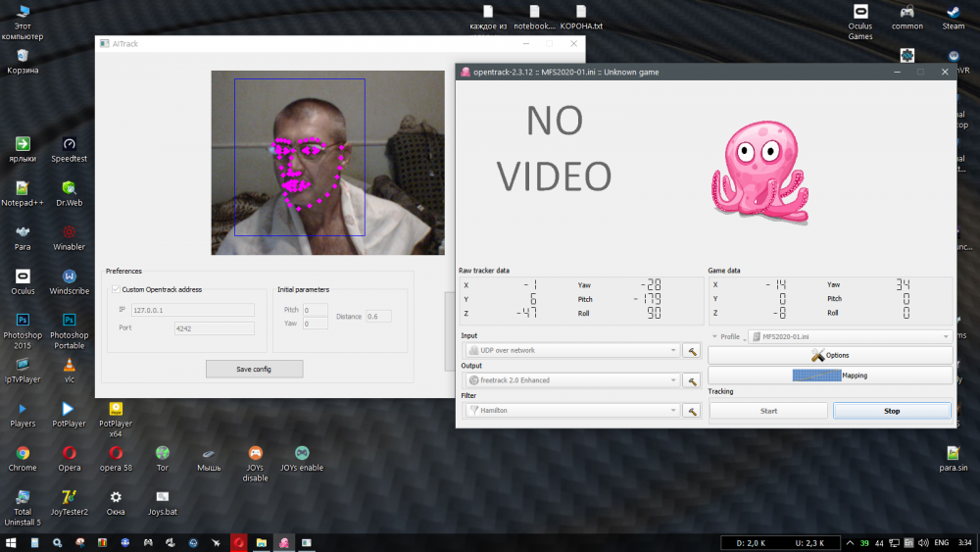Open Notepad++ desktop icon
980x552 pixels.
tap(23, 194)
